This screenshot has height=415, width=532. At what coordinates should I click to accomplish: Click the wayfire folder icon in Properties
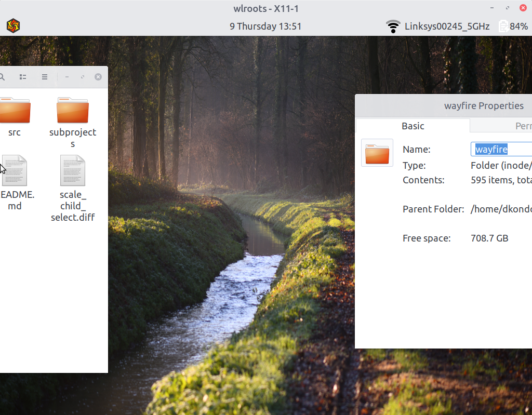pyautogui.click(x=377, y=153)
